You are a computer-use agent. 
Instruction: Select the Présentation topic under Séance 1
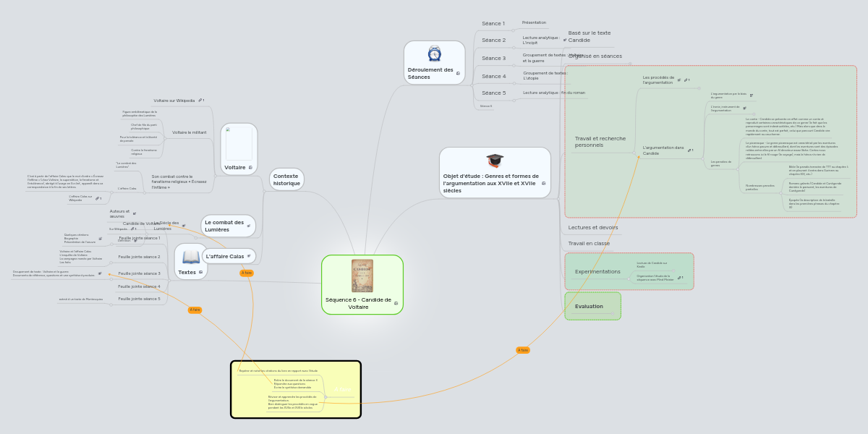534,22
